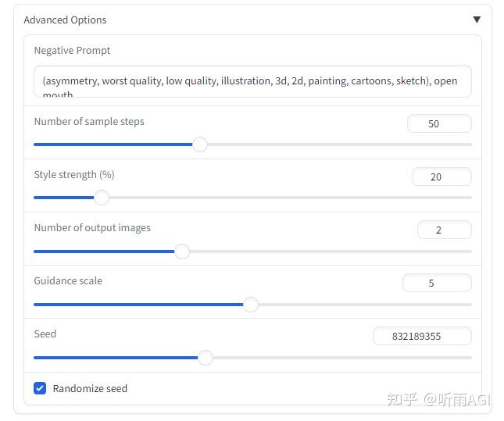Click the output images number field showing 2
The width and height of the screenshot is (504, 421).
[x=445, y=230]
